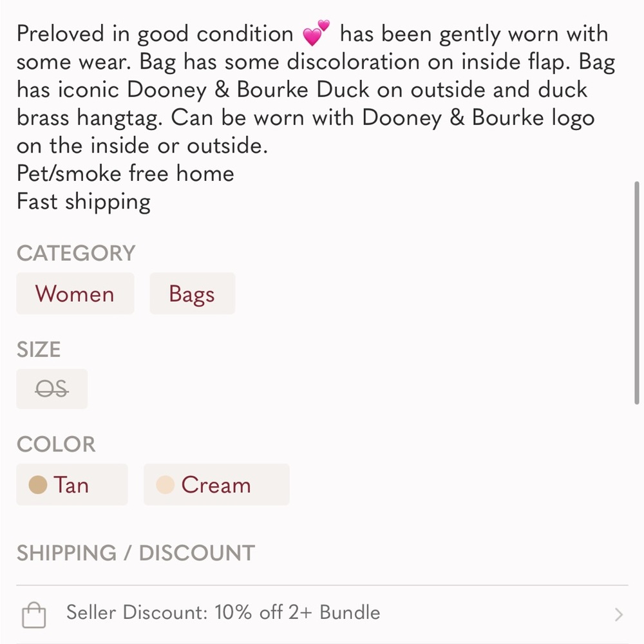
Task: Open the 10% off 2+ Bundle offer
Action: pos(222,614)
